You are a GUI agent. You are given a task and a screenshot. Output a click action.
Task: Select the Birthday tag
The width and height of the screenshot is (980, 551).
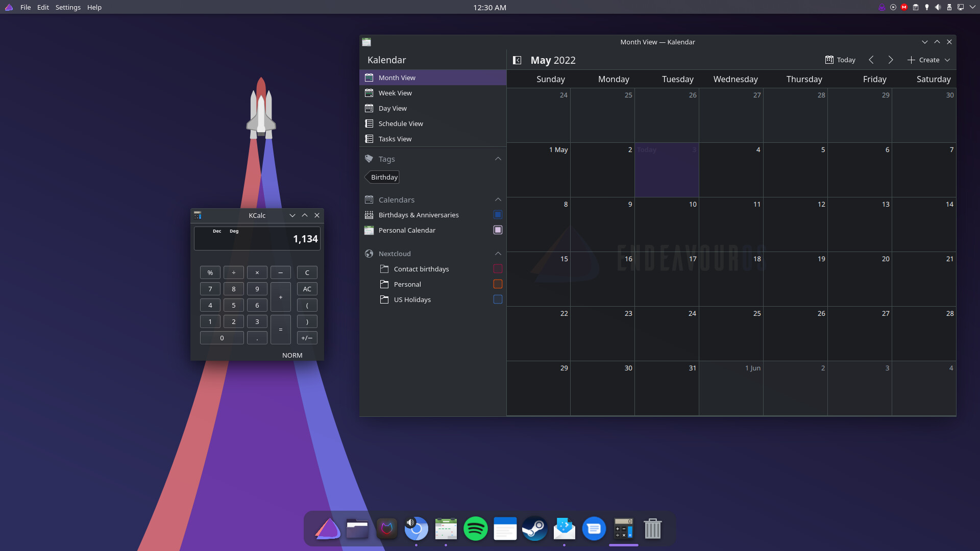(382, 177)
